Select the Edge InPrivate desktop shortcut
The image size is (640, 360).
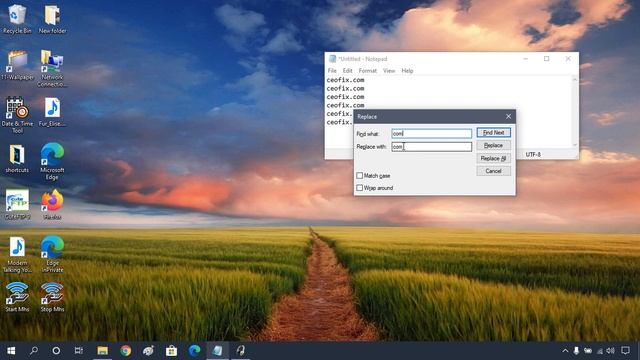coord(52,255)
